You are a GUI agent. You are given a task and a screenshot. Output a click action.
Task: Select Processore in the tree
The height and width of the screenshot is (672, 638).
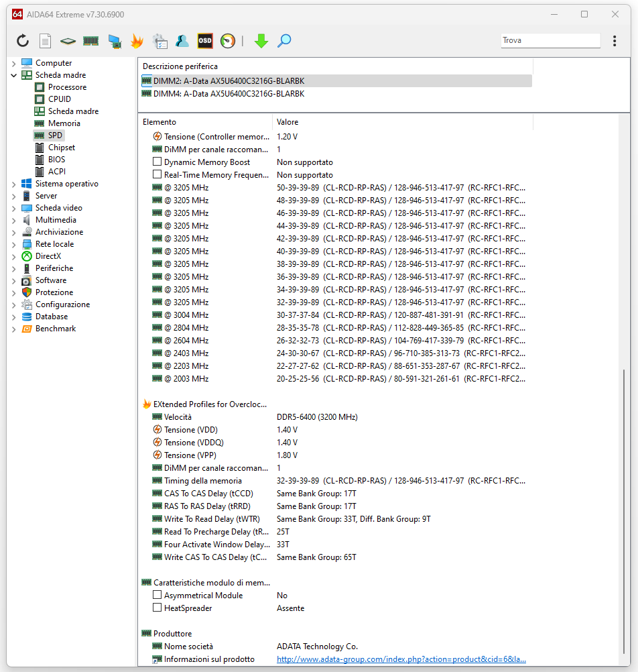click(67, 87)
